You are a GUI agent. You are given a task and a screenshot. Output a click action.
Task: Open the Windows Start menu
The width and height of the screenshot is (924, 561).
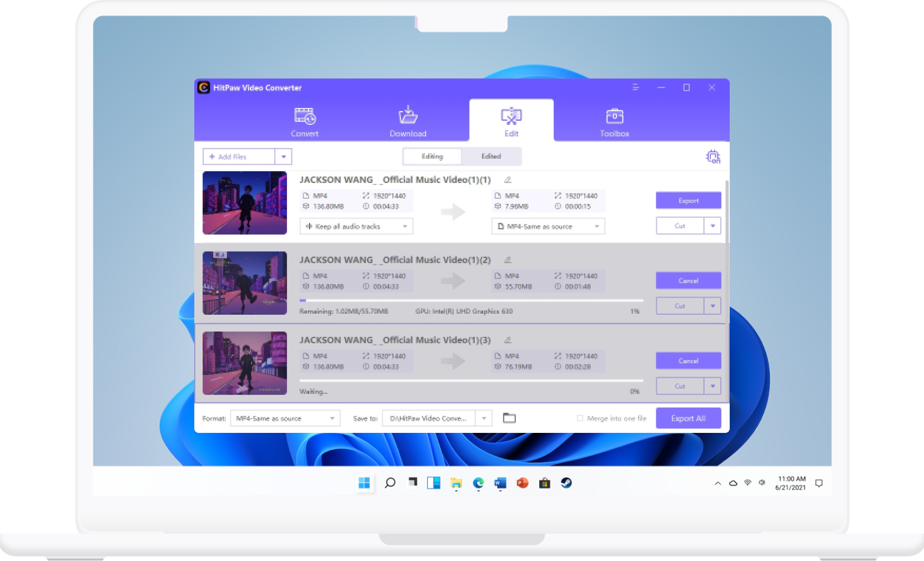(x=364, y=483)
